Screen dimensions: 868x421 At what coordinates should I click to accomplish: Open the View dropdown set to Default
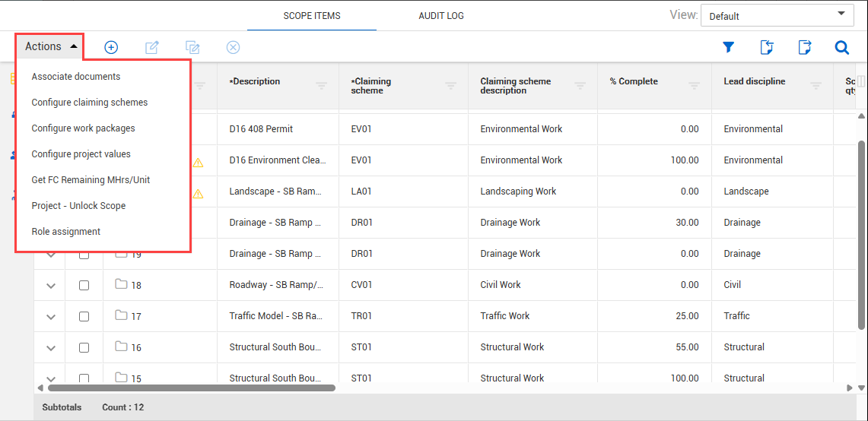[777, 15]
